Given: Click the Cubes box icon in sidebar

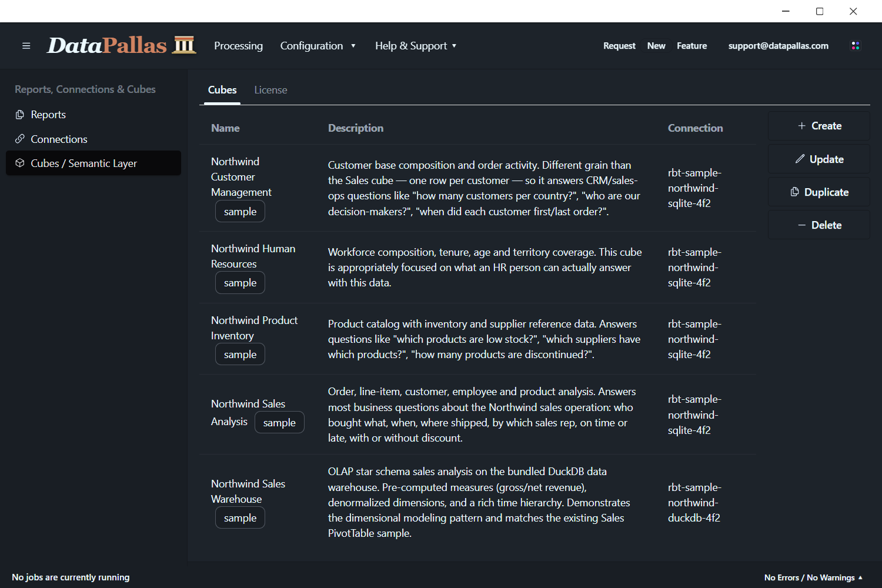Looking at the screenshot, I should pyautogui.click(x=20, y=163).
